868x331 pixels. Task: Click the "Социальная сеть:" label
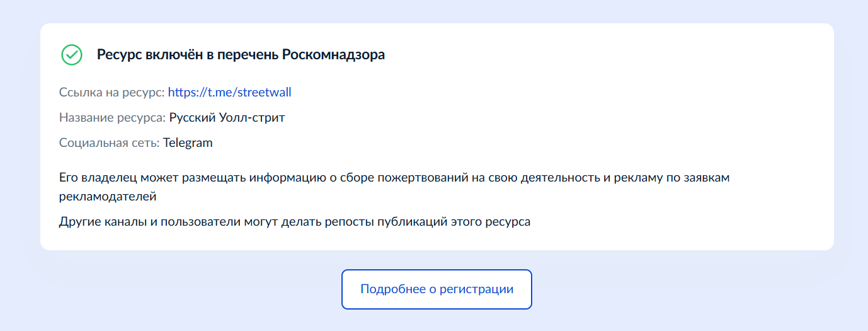pos(109,143)
